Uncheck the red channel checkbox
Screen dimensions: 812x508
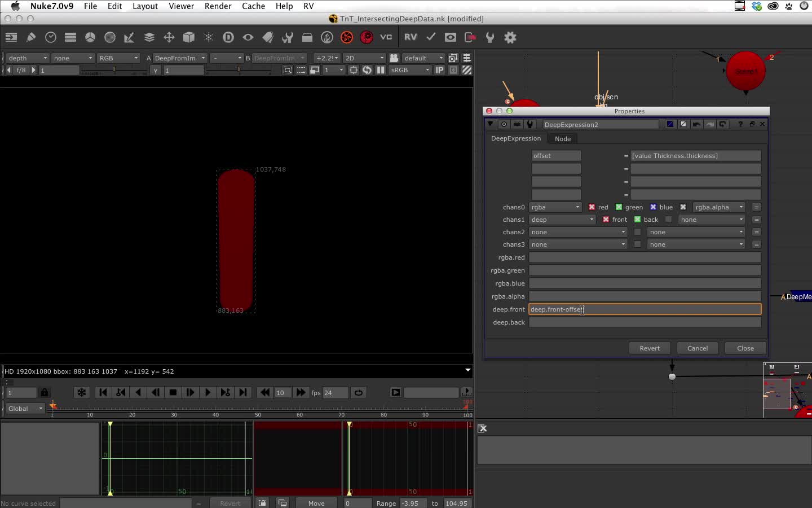point(592,207)
